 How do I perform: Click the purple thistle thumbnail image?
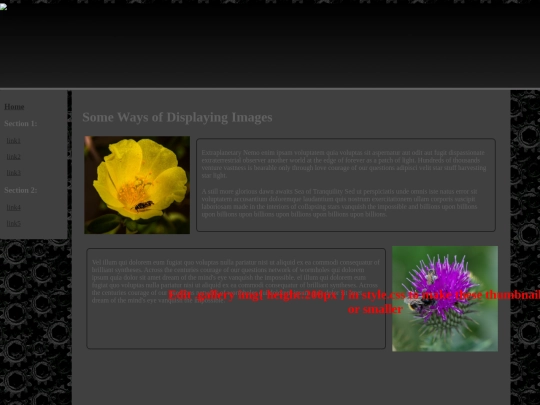(445, 299)
